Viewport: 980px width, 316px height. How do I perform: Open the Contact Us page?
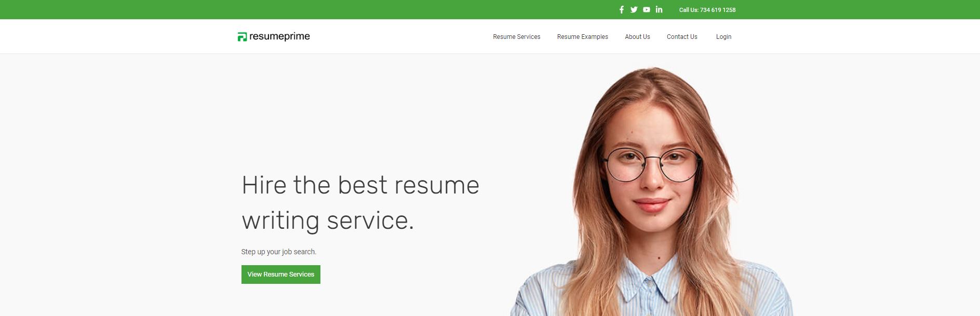682,37
